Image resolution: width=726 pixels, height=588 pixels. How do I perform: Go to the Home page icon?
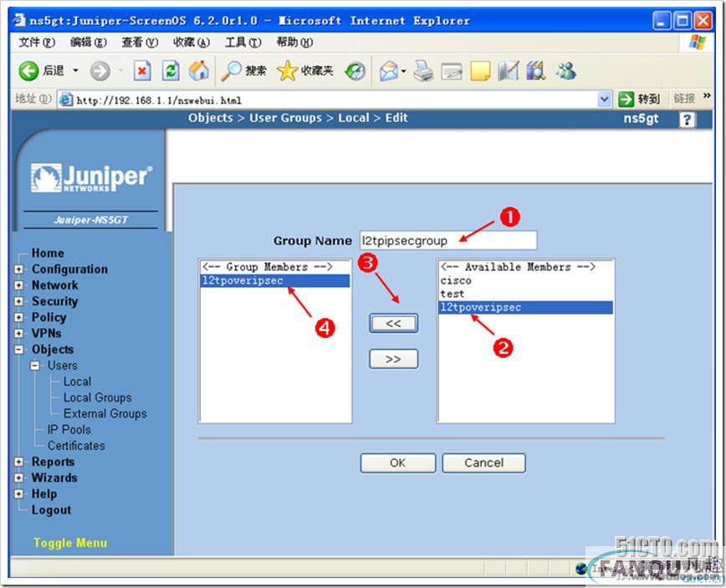coord(198,71)
